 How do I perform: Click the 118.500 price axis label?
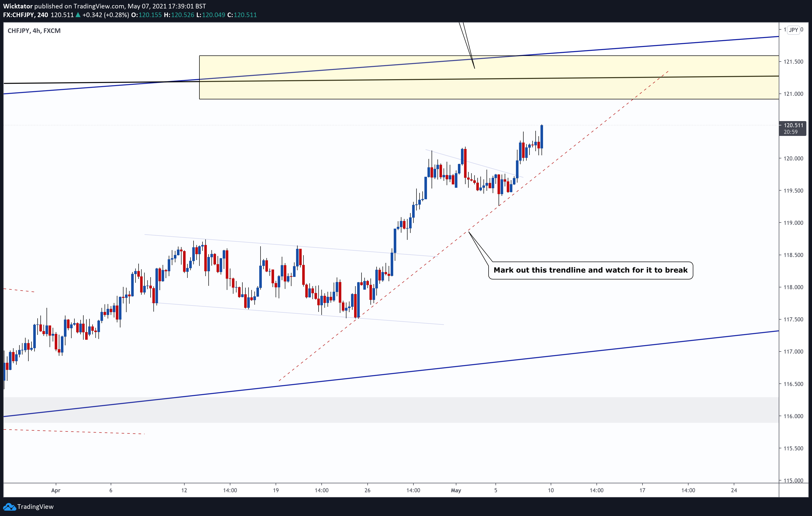[x=793, y=255]
